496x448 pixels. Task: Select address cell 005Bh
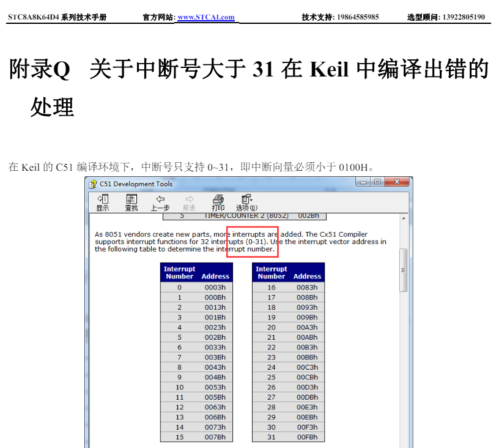(215, 397)
